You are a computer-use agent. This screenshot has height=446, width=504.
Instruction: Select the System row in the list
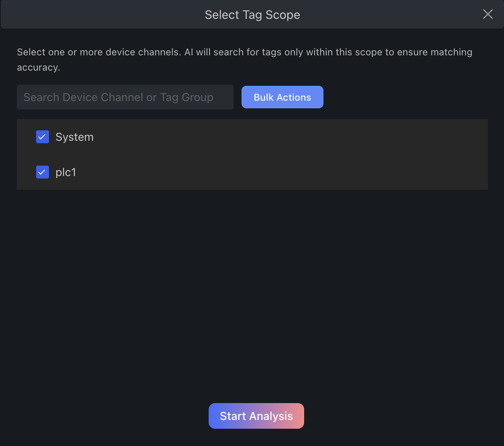point(74,137)
